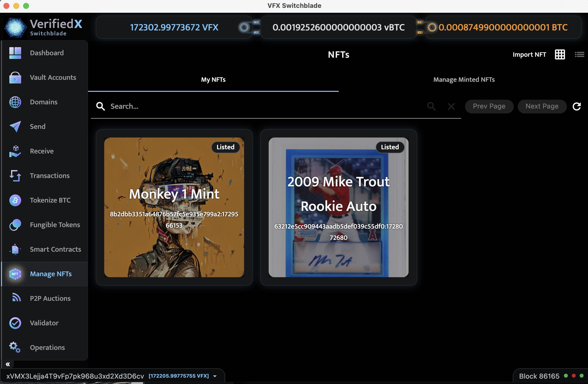Click the Fungible Tokens icon
Screen dimensions: 588x384
(15, 225)
